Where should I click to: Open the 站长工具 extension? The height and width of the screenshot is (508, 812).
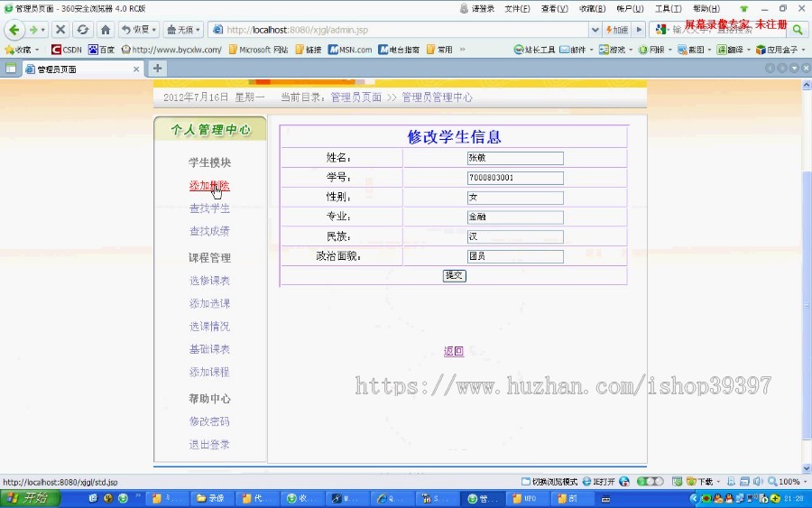(534, 50)
